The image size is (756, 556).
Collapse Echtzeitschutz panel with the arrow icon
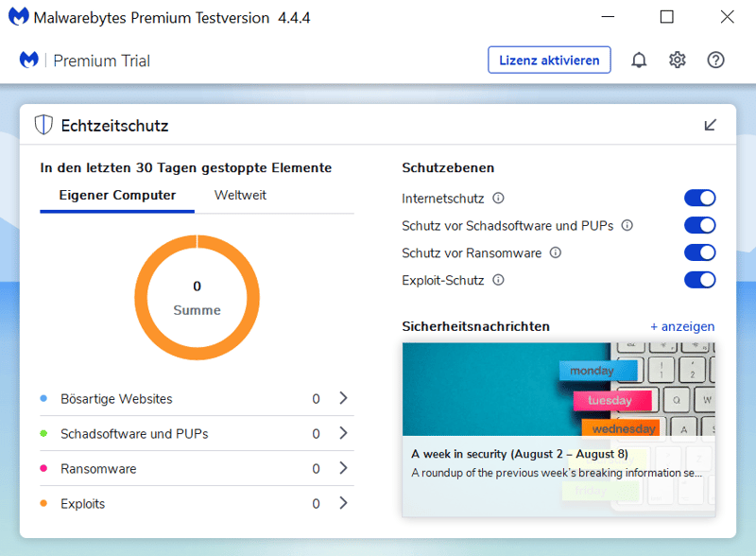[711, 125]
